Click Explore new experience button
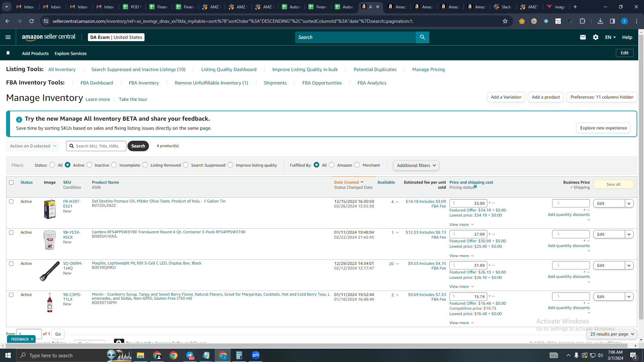The width and height of the screenshot is (644, 362). pyautogui.click(x=603, y=128)
